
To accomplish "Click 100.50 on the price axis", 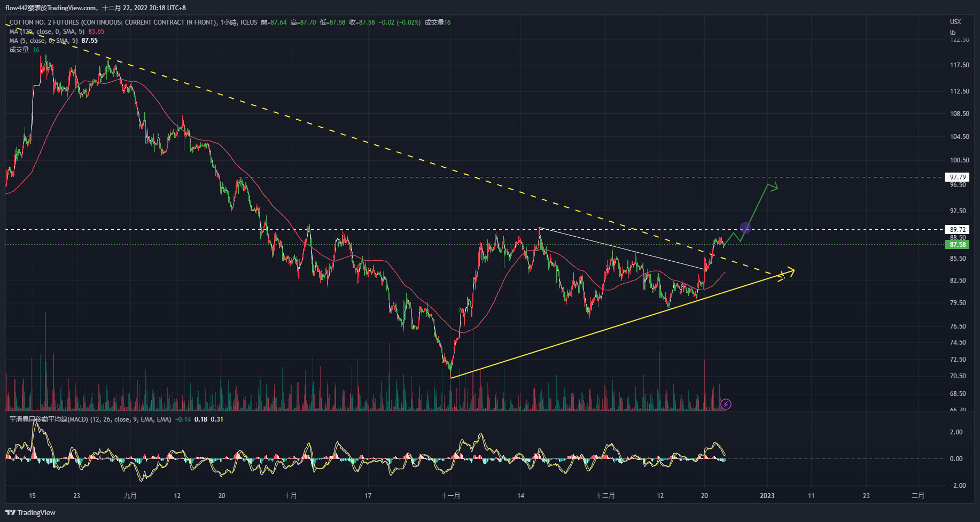I will 959,160.
